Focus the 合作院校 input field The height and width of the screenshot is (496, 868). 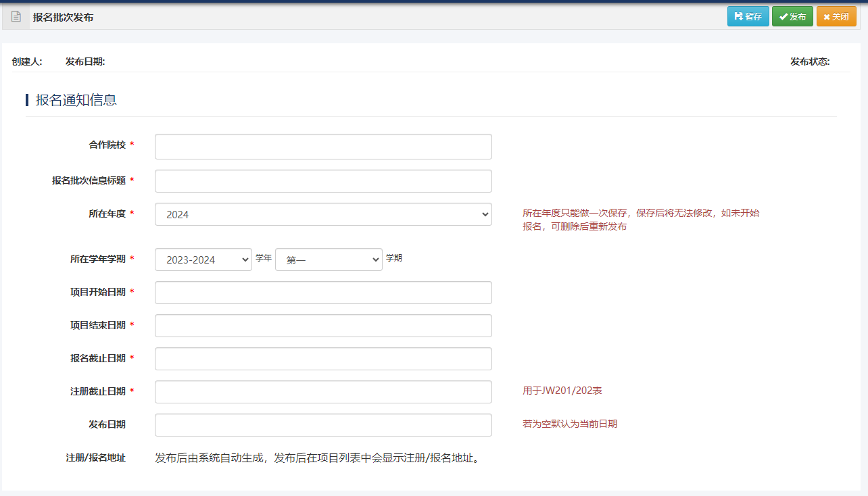pyautogui.click(x=323, y=147)
